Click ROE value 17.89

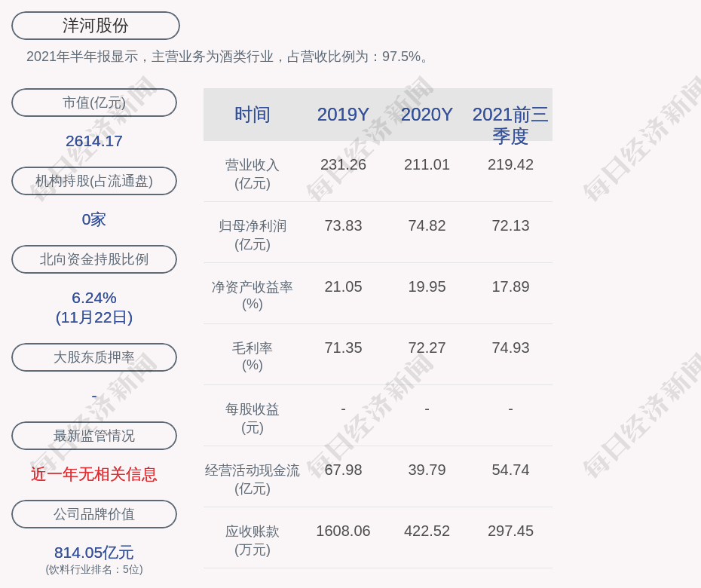[x=510, y=286]
